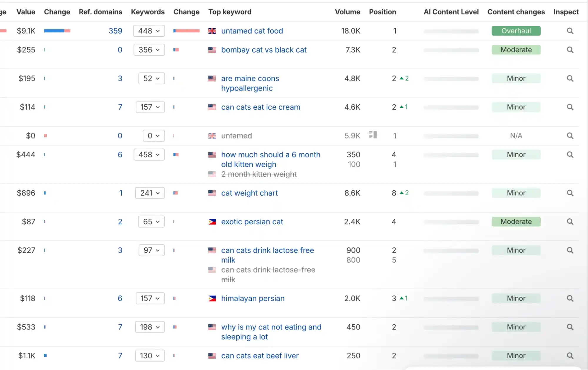Sort by the Ref. domains column header
The width and height of the screenshot is (588, 370).
(x=100, y=12)
